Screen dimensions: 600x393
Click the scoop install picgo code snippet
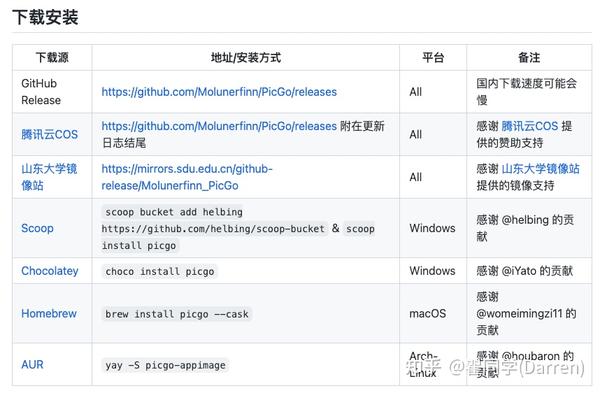pyautogui.click(x=238, y=237)
